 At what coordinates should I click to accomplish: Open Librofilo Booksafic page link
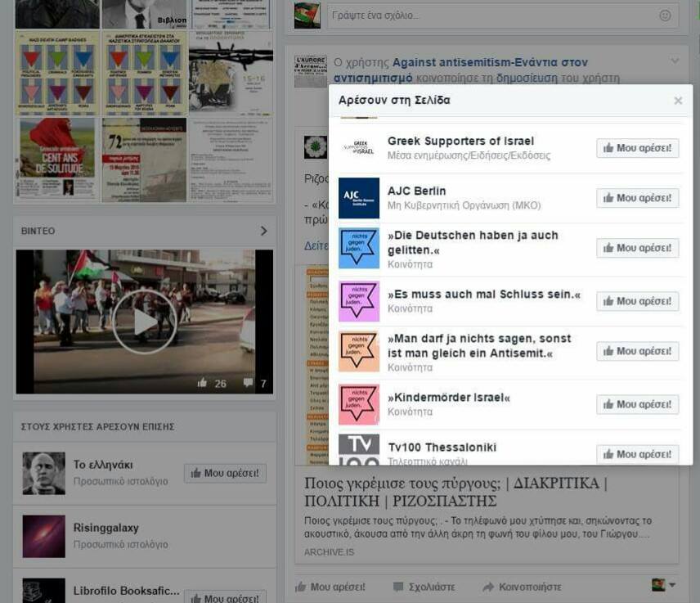(126, 591)
